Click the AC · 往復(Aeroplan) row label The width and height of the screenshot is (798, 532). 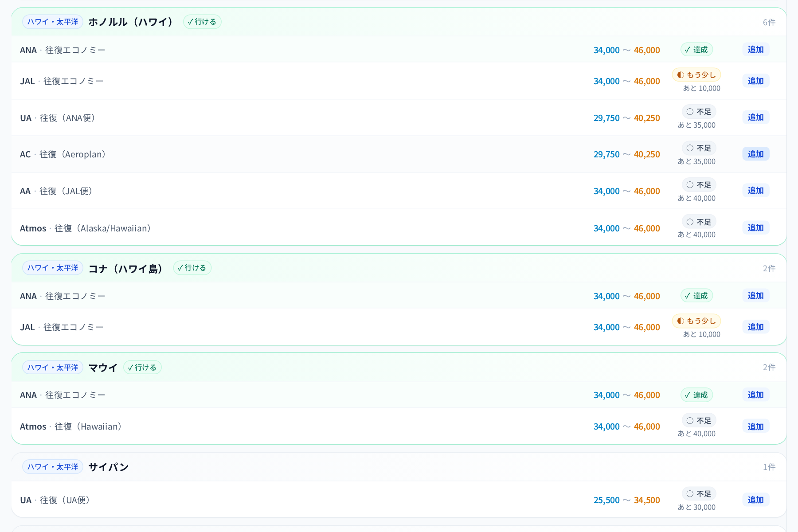click(63, 154)
